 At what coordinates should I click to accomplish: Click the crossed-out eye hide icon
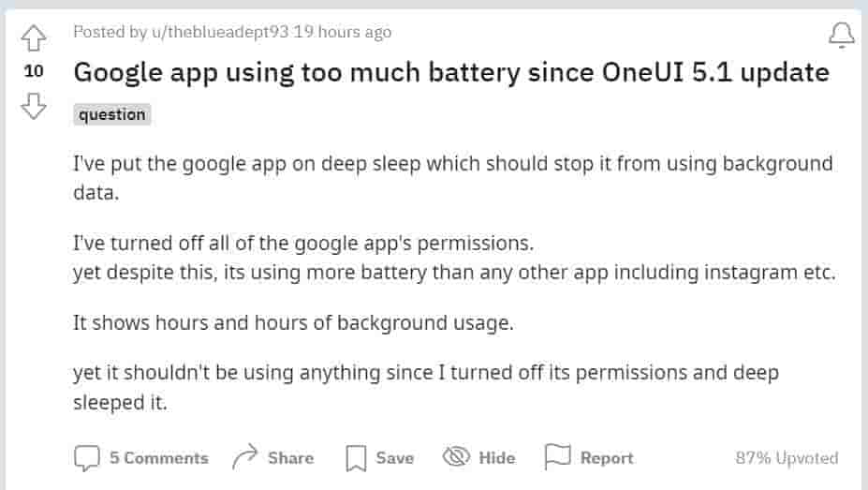point(455,458)
